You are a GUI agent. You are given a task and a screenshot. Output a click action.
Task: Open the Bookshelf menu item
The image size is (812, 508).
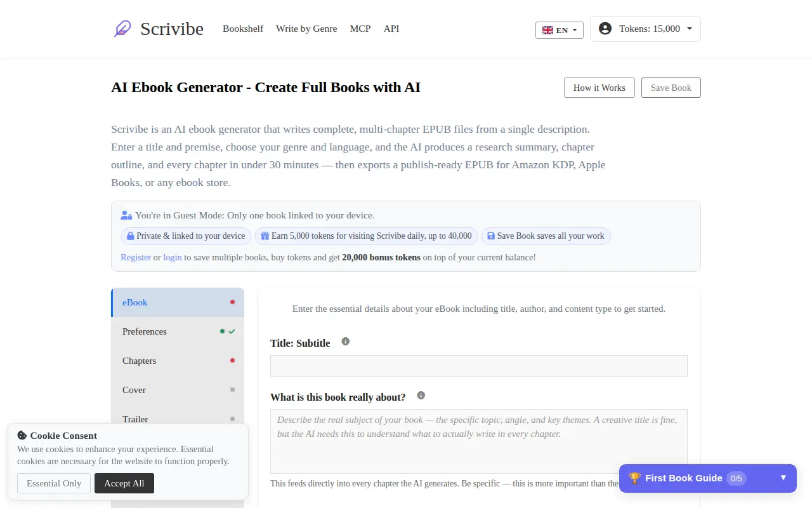[243, 29]
